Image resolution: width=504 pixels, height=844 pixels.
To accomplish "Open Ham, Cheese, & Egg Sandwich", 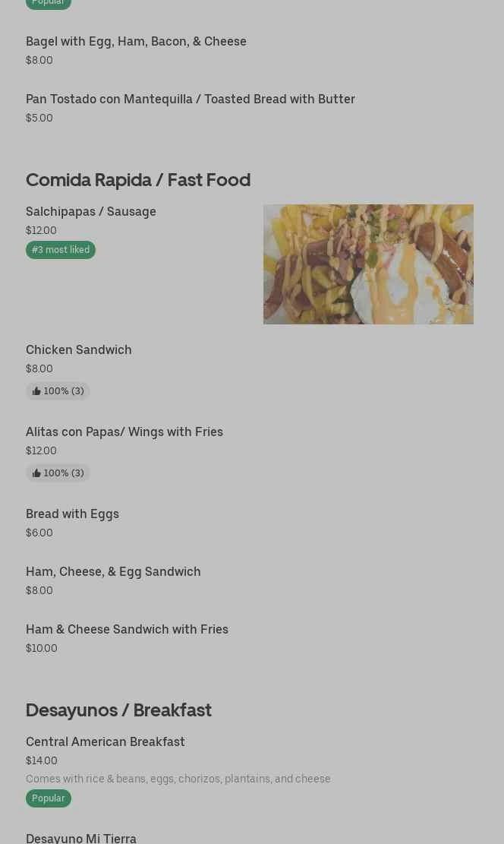I will [x=113, y=571].
